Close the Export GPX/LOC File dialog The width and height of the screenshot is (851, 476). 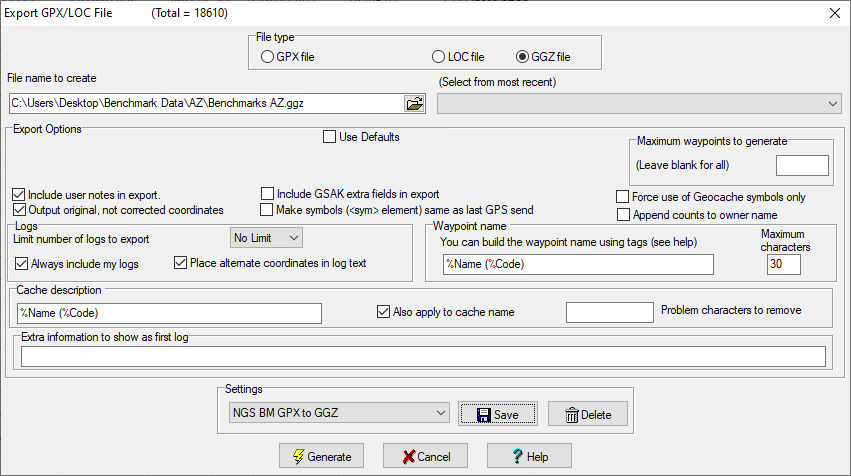point(835,13)
